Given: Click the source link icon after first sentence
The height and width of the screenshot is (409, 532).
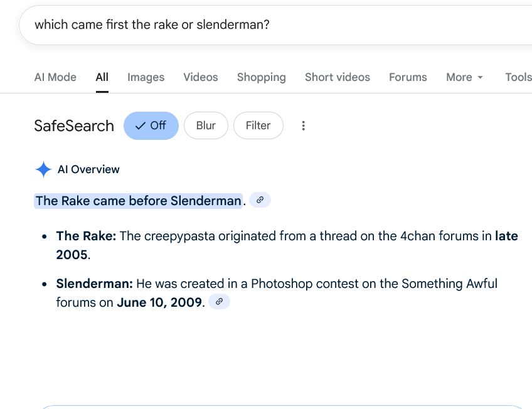Looking at the screenshot, I should point(260,200).
